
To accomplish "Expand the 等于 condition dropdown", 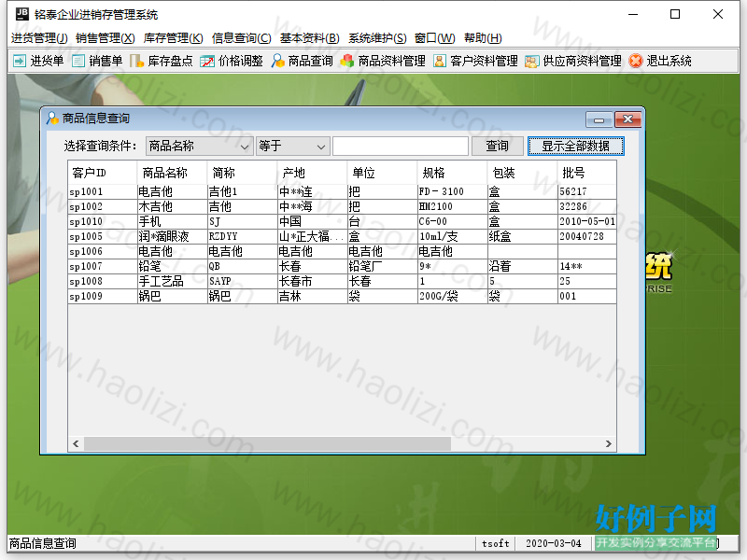I will point(321,147).
